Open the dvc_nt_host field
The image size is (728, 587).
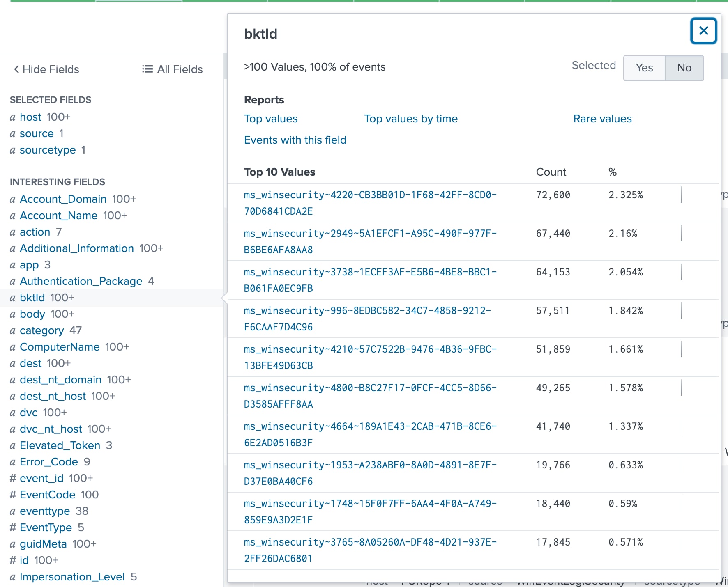tap(51, 429)
